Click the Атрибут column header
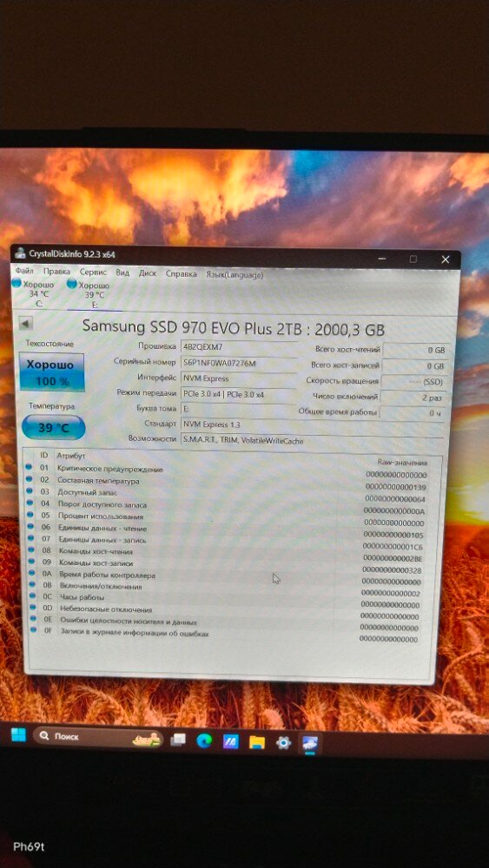489x868 pixels. pyautogui.click(x=69, y=455)
